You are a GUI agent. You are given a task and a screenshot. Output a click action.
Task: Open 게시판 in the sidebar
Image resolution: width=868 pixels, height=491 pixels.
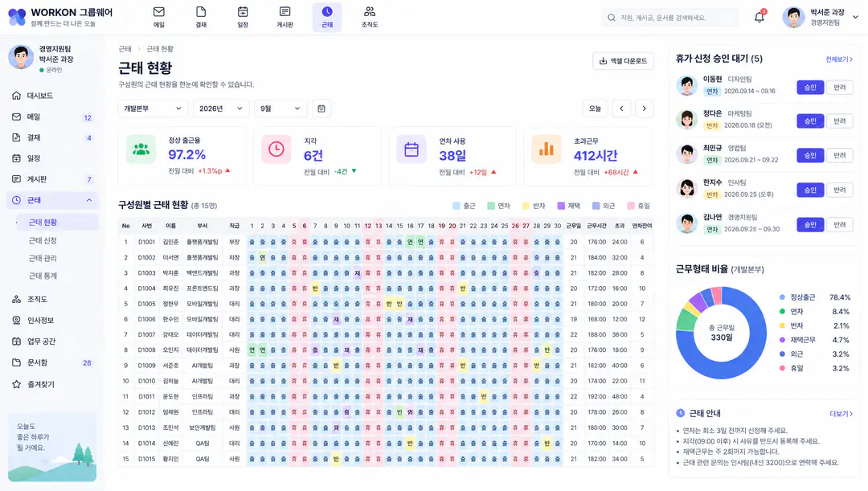coord(52,179)
